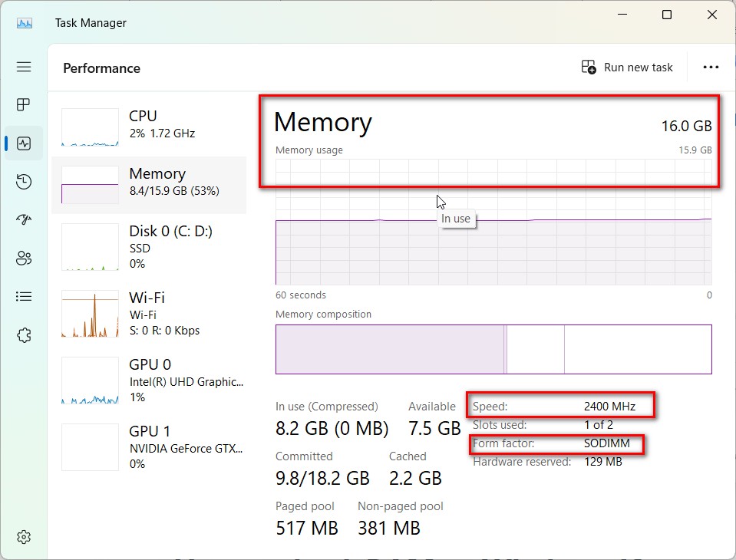Viewport: 736px width, 560px height.
Task: Open the Services view
Action: [23, 334]
